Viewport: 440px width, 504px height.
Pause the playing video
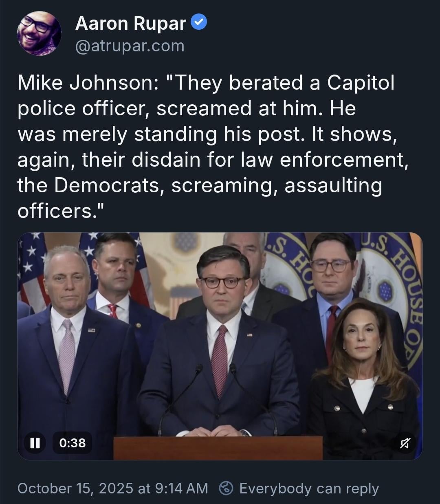pos(35,443)
